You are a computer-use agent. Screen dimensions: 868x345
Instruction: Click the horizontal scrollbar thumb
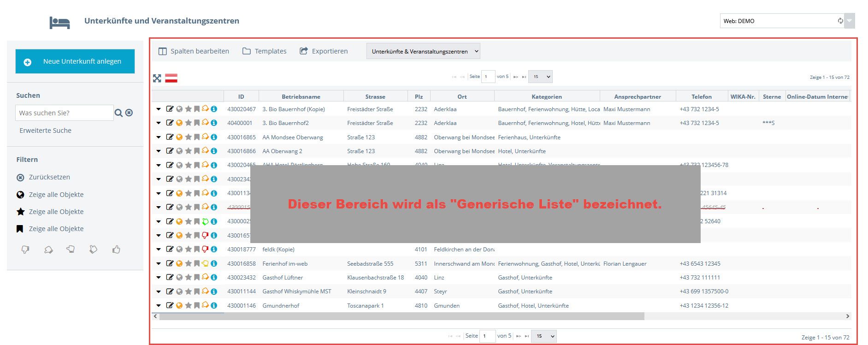pos(402,316)
